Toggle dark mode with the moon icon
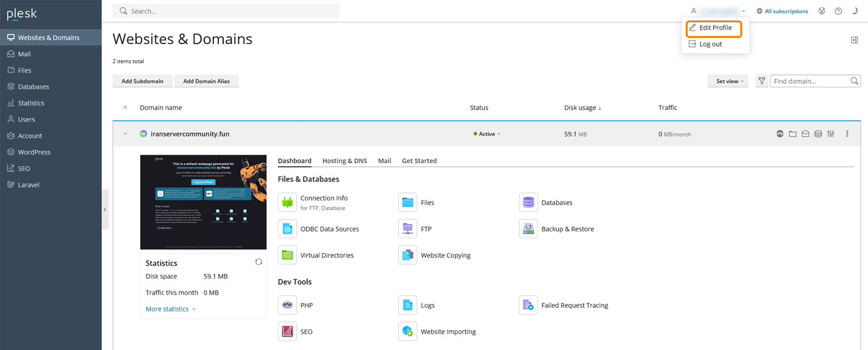868x350 pixels. [855, 11]
